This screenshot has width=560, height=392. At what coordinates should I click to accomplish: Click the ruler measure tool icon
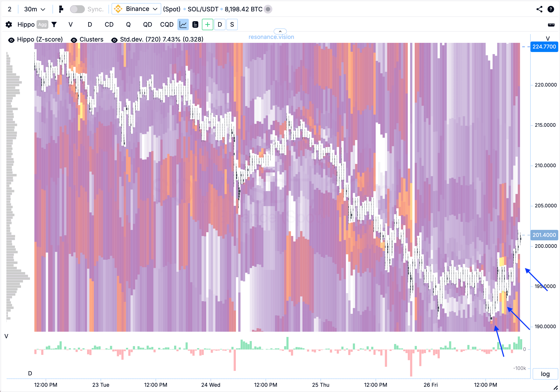[x=551, y=25]
